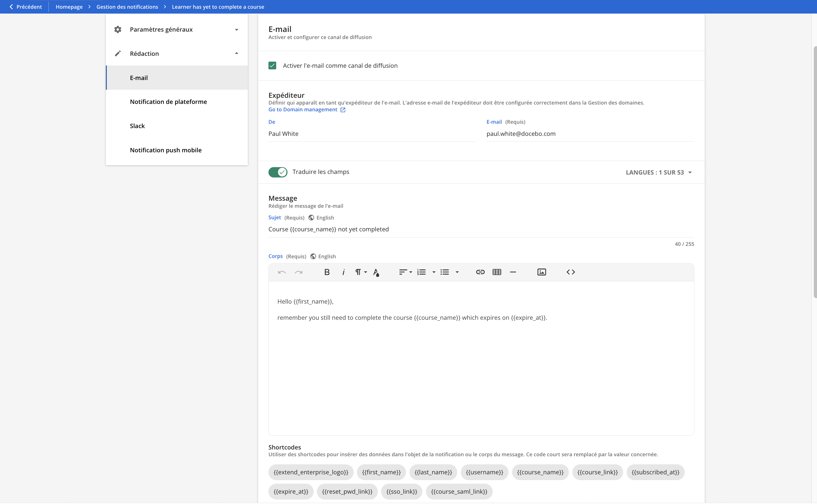Click the undo arrow icon

click(282, 272)
